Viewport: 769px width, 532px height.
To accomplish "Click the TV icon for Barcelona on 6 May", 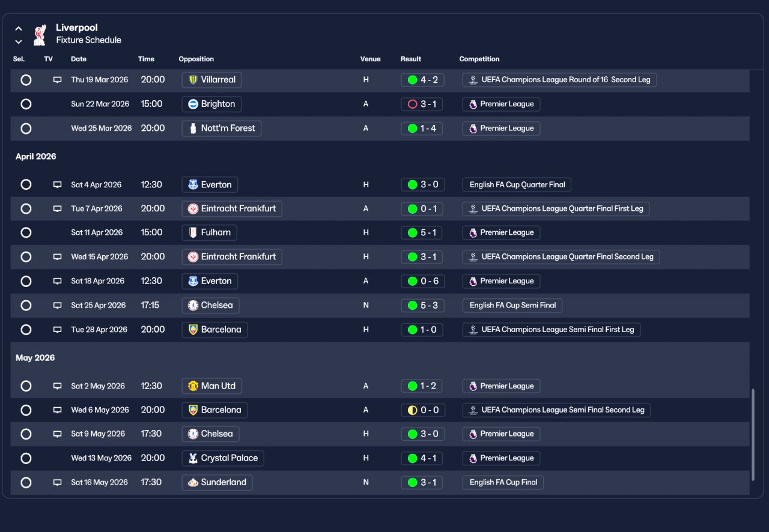I will pos(58,410).
